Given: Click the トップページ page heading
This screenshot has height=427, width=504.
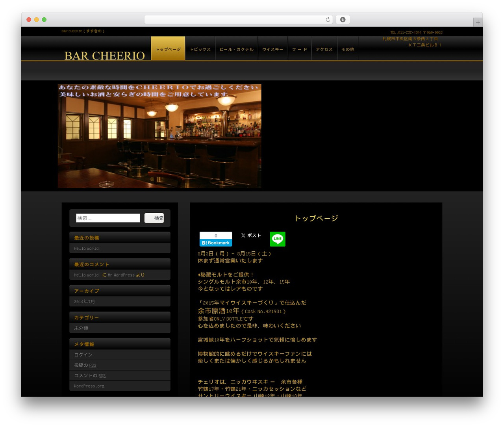Looking at the screenshot, I should coord(316,218).
